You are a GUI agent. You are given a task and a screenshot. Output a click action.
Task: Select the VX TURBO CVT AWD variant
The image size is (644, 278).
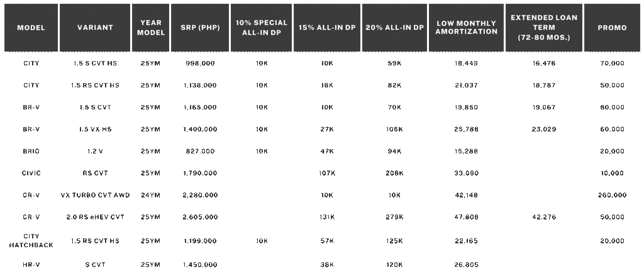pyautogui.click(x=96, y=195)
